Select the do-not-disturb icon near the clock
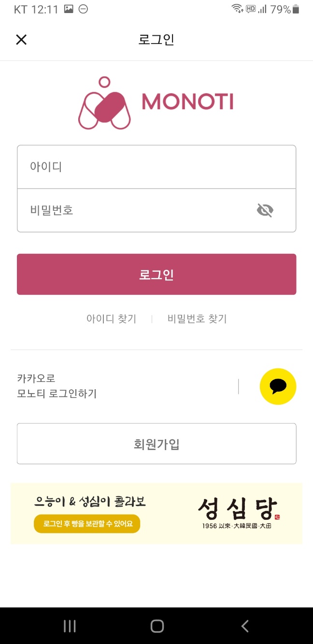 tap(83, 9)
